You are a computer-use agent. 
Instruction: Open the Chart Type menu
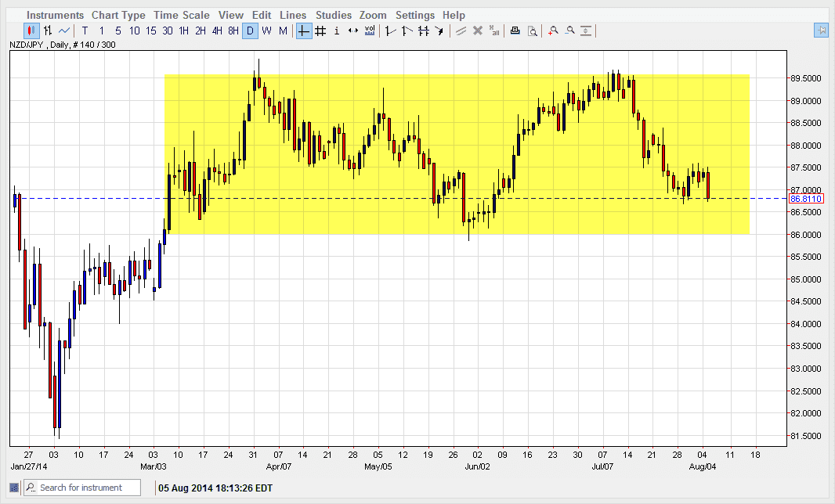tap(118, 15)
